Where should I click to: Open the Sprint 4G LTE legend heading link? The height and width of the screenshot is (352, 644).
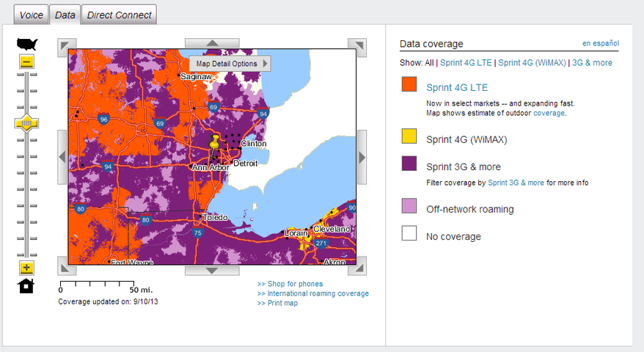[x=457, y=87]
